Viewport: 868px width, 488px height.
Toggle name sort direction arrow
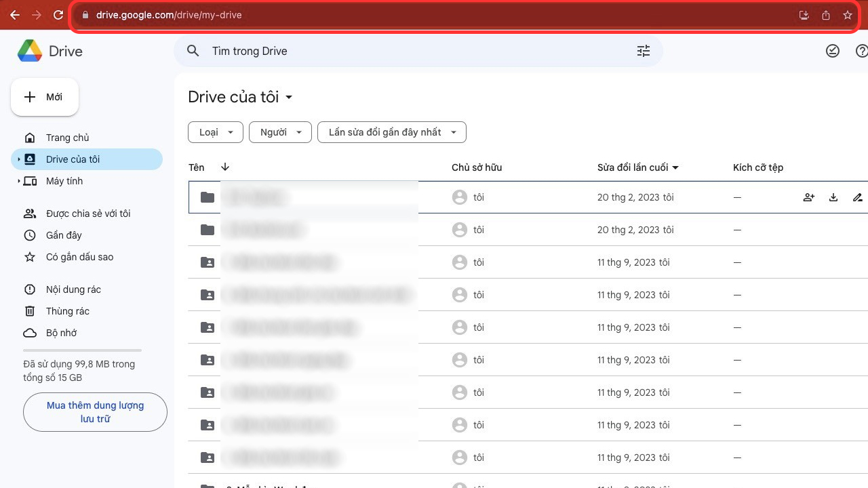click(225, 167)
